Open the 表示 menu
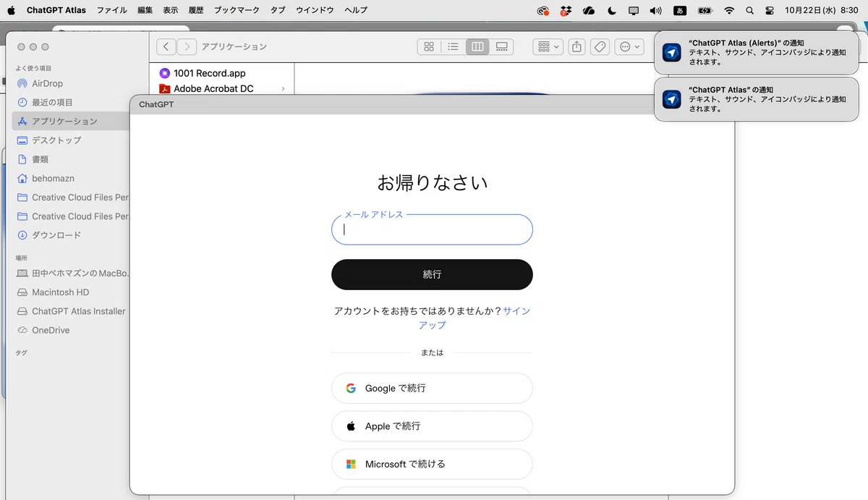This screenshot has width=868, height=500. (170, 10)
